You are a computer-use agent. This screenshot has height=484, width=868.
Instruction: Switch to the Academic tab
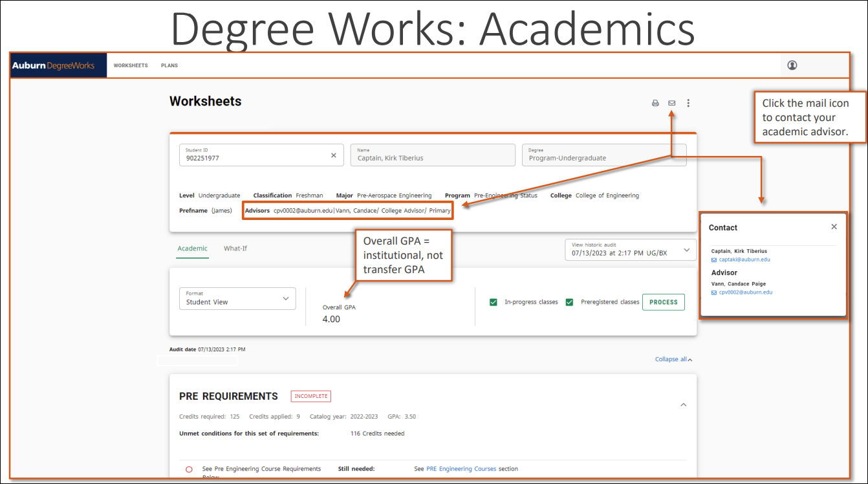pyautogui.click(x=193, y=248)
